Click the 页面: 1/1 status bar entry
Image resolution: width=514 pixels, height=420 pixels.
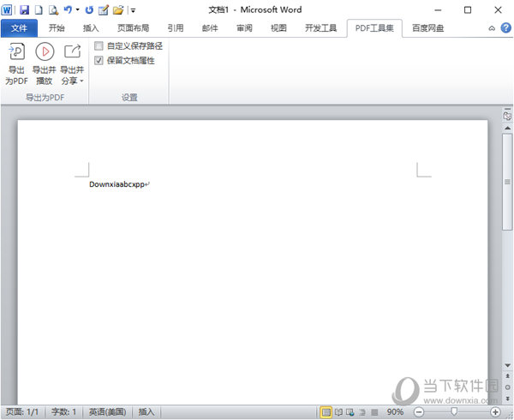coord(22,411)
